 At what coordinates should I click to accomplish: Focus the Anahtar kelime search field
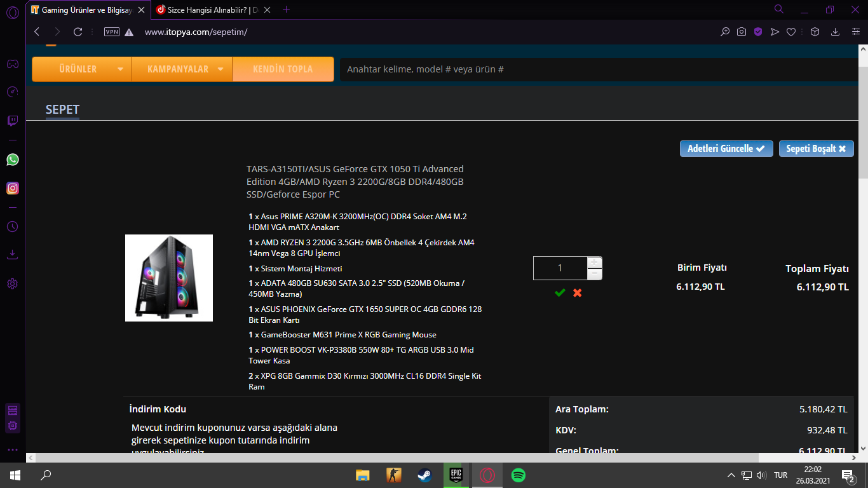tap(599, 69)
